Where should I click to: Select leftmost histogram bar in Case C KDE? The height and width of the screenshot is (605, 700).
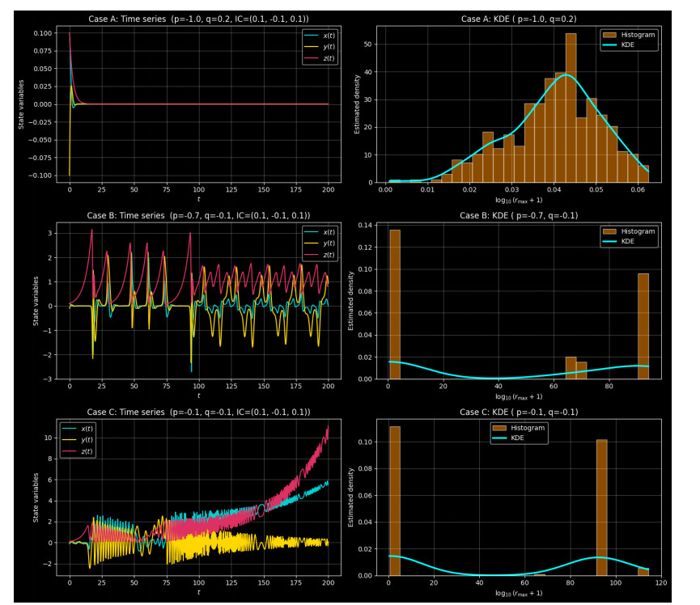tap(395, 501)
